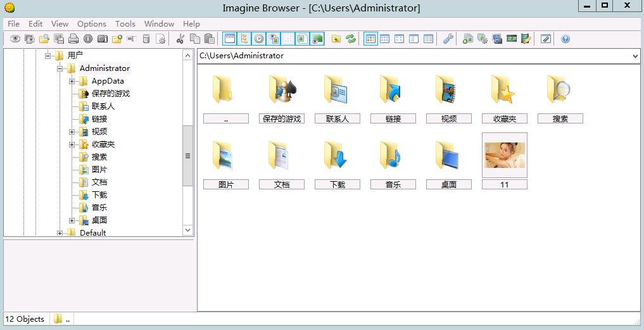The image size is (644, 330).
Task: Expand the 收藏夹 tree node
Action: click(72, 144)
